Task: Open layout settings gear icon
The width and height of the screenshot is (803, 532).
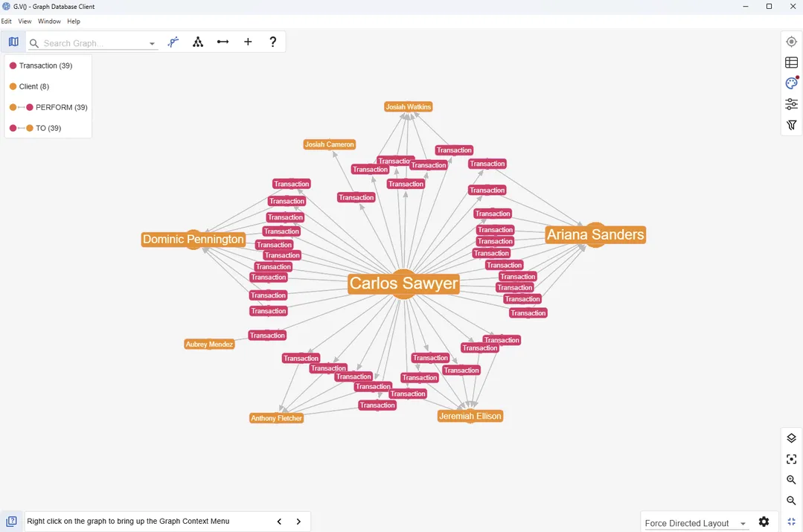Action: [764, 522]
